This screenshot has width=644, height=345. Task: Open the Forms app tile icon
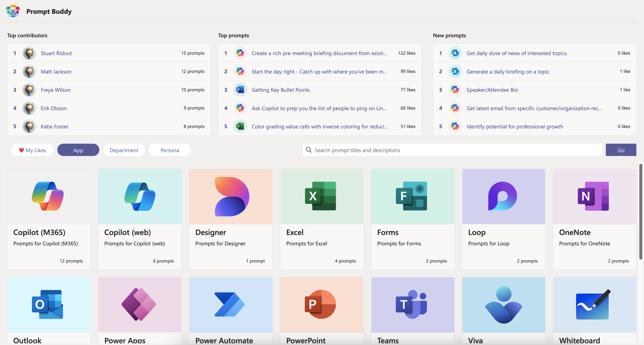(x=411, y=196)
